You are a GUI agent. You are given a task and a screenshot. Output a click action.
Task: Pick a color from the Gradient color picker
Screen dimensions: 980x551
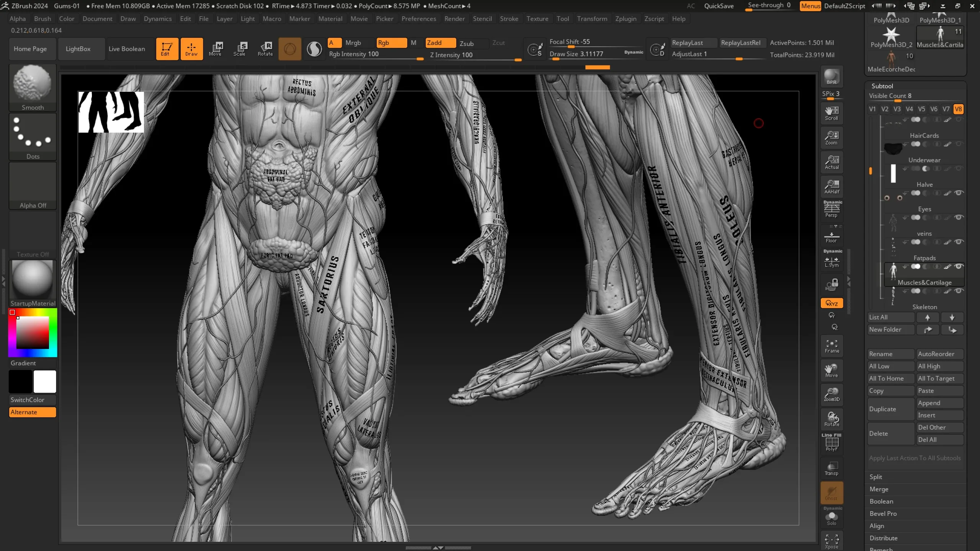coord(32,333)
